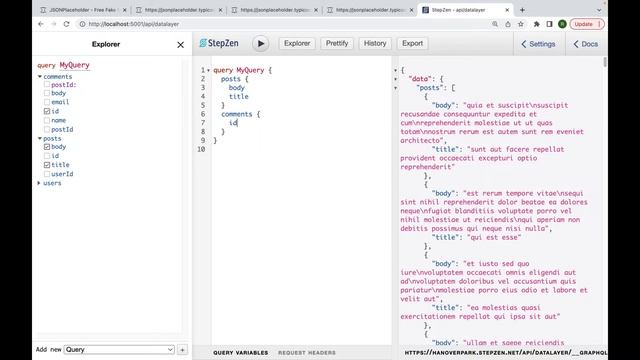The height and width of the screenshot is (360, 640).
Task: Check the comments name checkbox
Action: [47, 120]
